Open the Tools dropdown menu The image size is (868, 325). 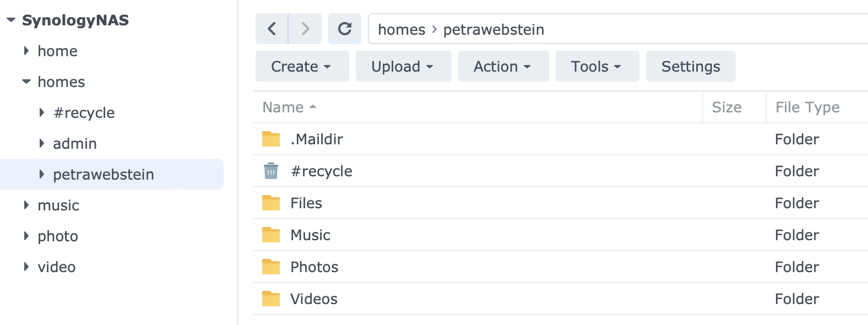[596, 67]
